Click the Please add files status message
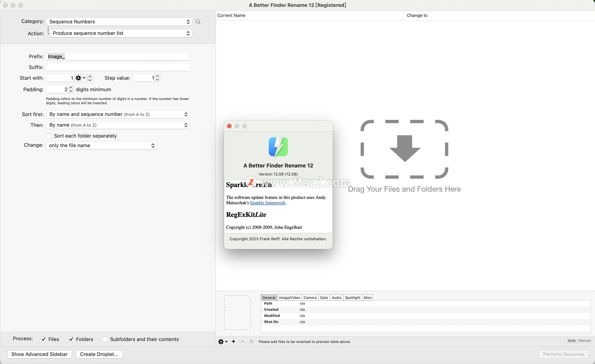The image size is (595, 364). [305, 342]
